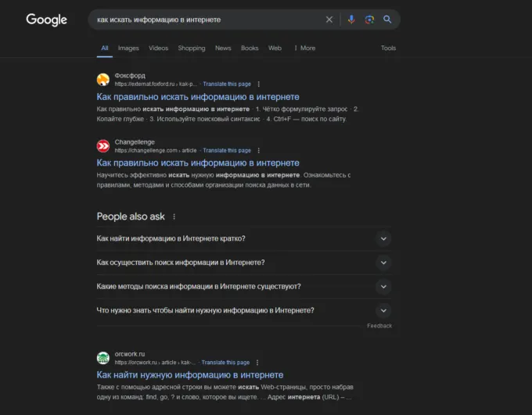This screenshot has height=415, width=532.
Task: Open three-dot menu beside People also ask
Action: [x=174, y=216]
